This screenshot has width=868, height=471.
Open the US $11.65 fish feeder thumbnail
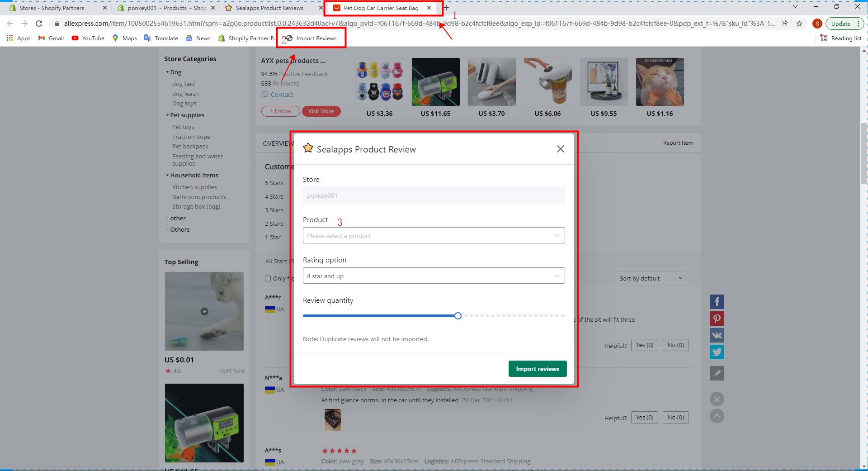pyautogui.click(x=436, y=82)
